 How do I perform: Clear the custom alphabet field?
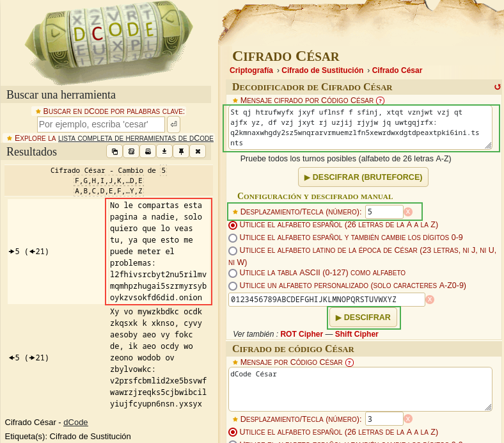coord(430,300)
